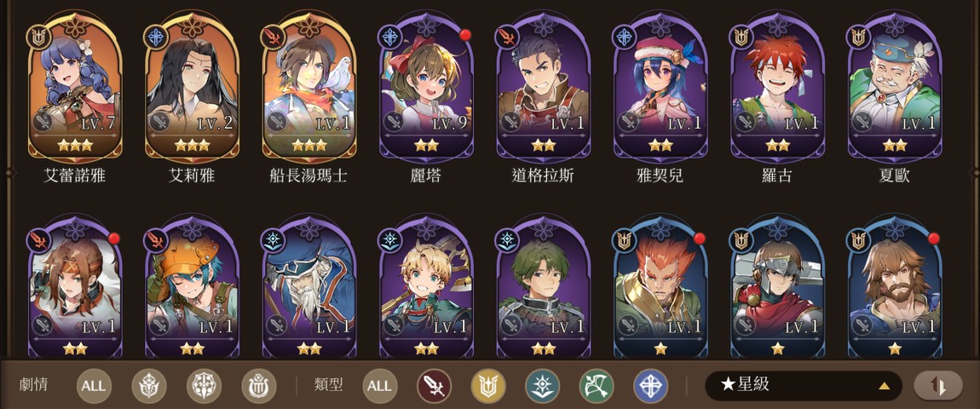
Task: Open 艾莉雅 hero card
Action: [192, 88]
